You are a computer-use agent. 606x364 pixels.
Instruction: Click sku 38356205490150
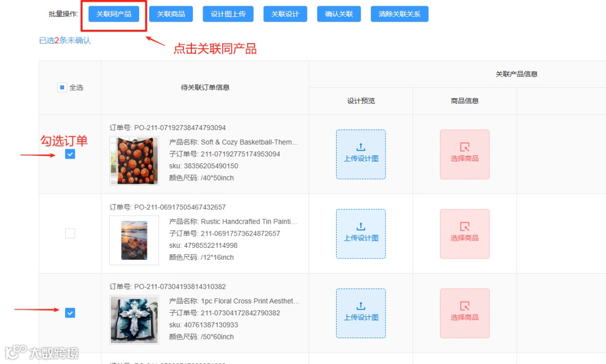(x=211, y=166)
